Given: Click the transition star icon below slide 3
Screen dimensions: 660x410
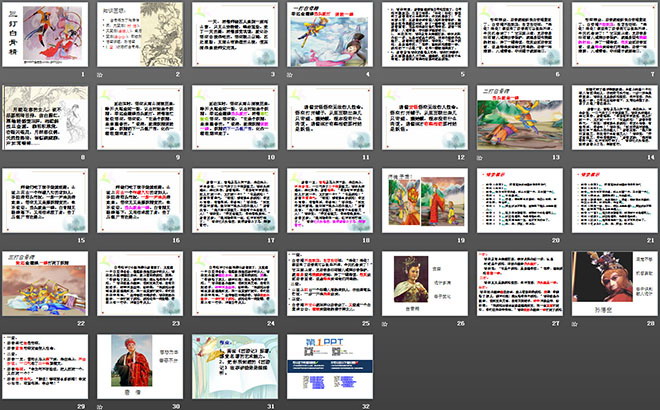Looking at the screenshot, I should coord(196,75).
